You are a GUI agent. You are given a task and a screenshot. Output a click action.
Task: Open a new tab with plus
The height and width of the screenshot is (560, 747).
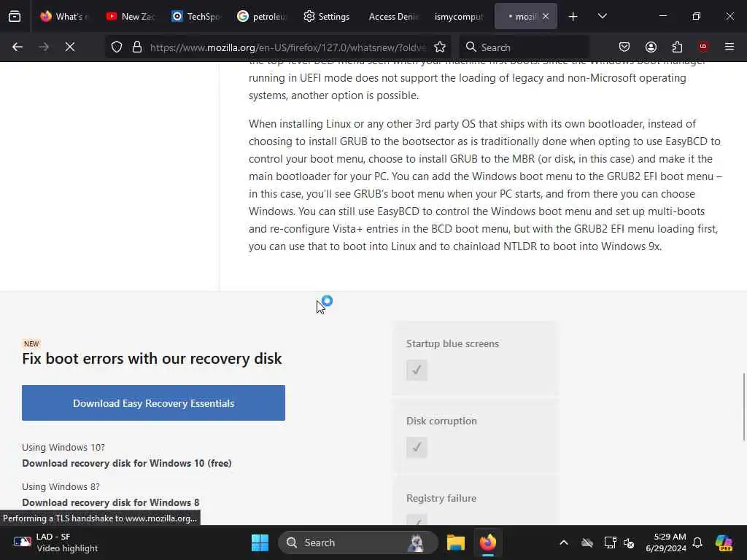(x=573, y=17)
